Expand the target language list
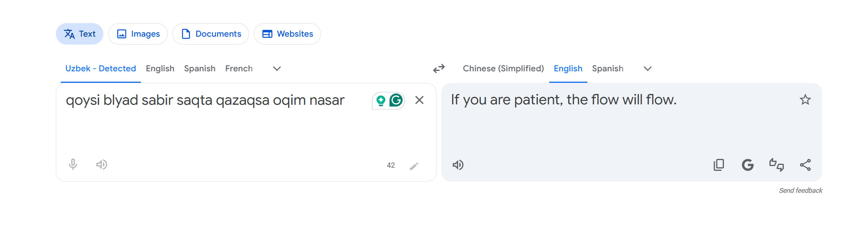 [647, 69]
